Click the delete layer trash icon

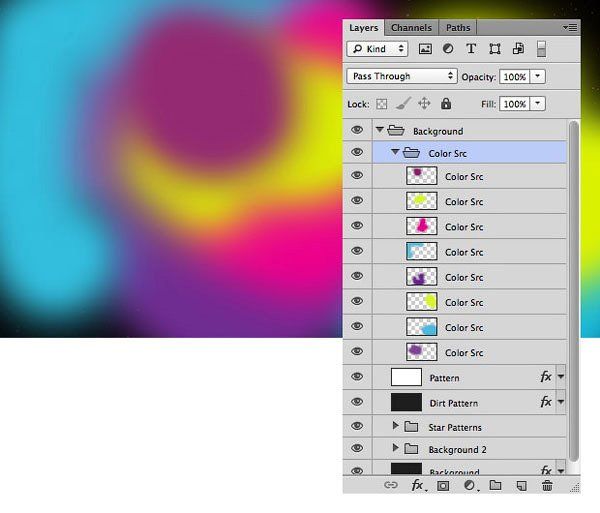tap(547, 486)
